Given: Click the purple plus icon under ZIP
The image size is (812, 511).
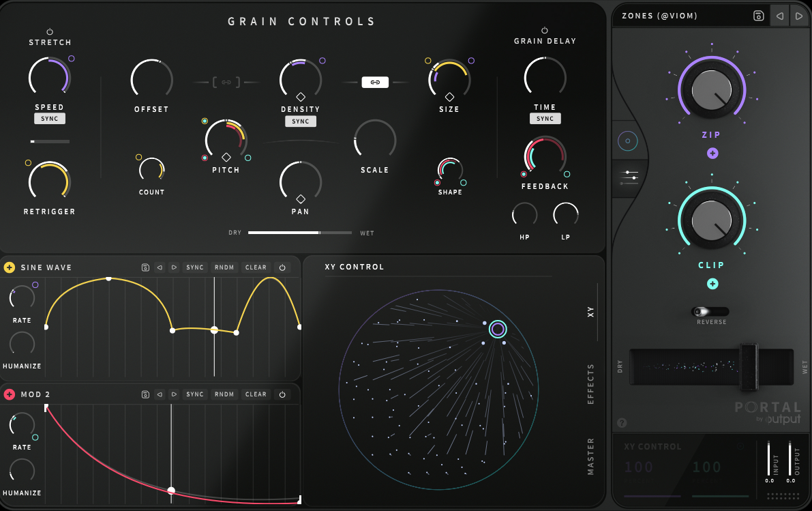Looking at the screenshot, I should pos(712,154).
